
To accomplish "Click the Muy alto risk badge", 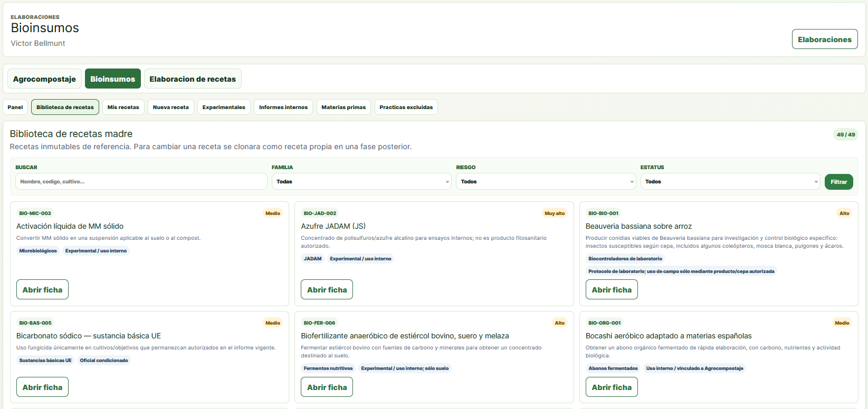I will click(555, 213).
